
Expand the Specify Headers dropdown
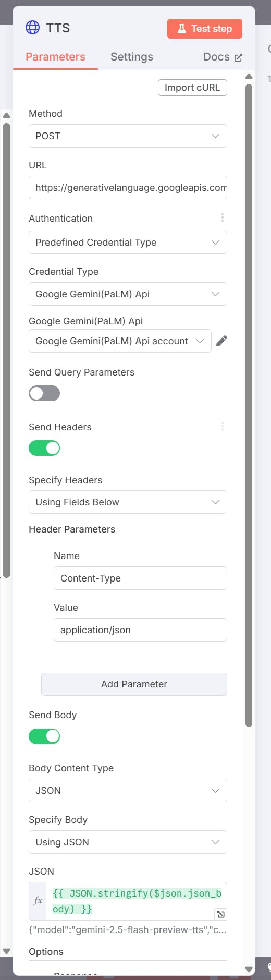(128, 502)
